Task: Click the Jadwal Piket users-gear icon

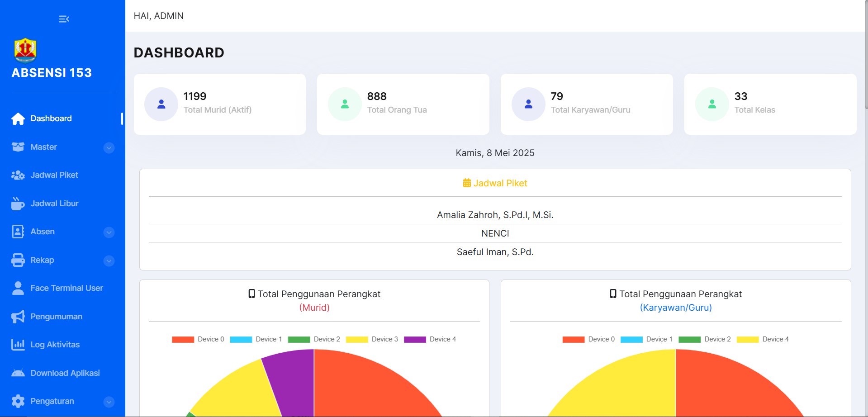Action: (x=18, y=175)
